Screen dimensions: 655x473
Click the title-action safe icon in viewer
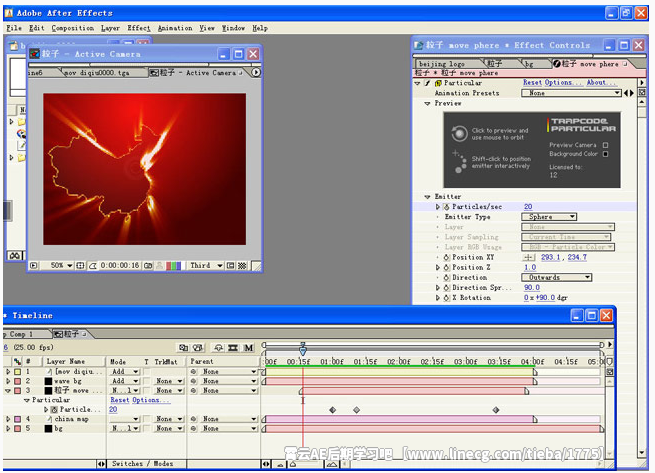[x=80, y=265]
